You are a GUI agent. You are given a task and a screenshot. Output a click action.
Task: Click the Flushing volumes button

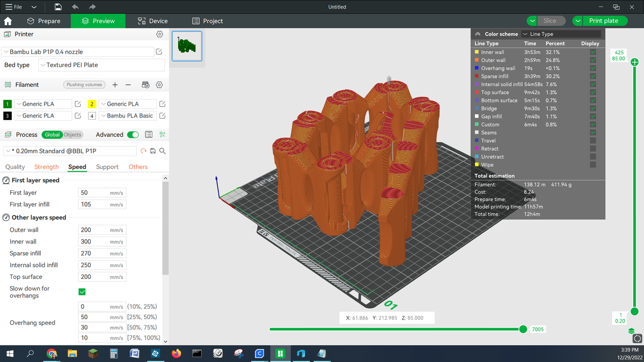pyautogui.click(x=85, y=85)
